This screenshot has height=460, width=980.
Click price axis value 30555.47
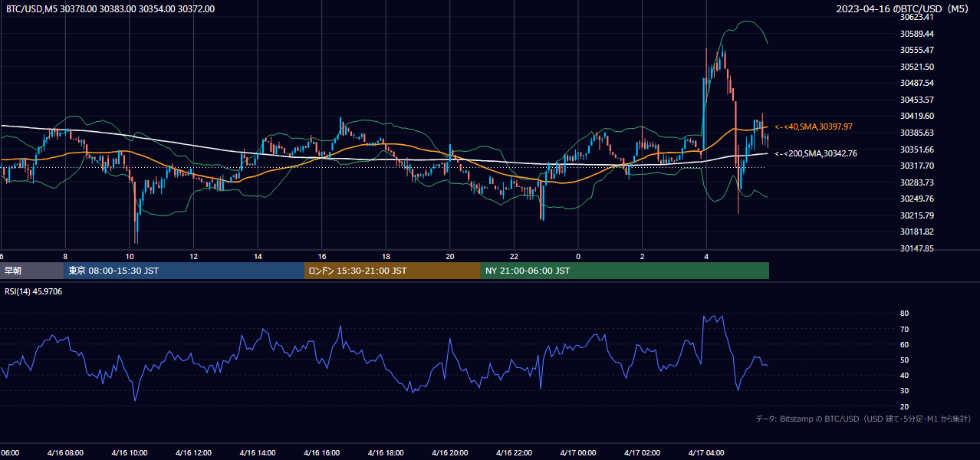pos(917,50)
